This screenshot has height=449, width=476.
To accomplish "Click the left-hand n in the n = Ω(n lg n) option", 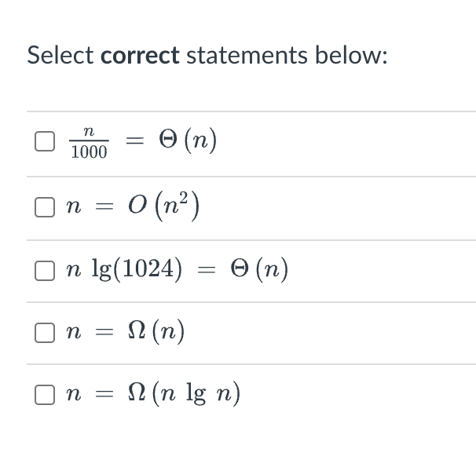I will [72, 395].
